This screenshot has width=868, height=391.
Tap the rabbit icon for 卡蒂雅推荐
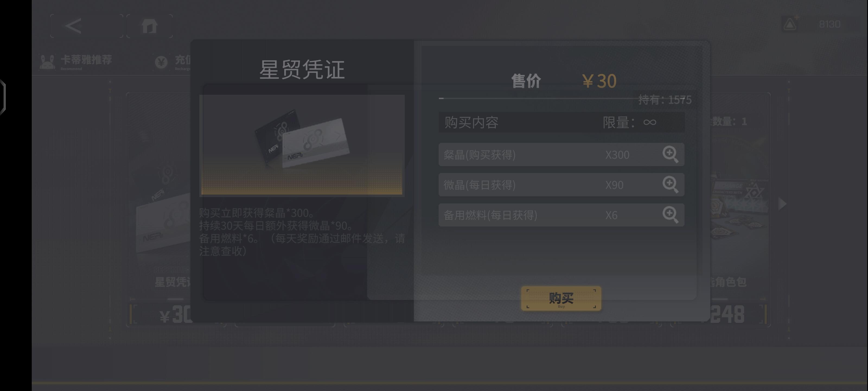coord(47,62)
